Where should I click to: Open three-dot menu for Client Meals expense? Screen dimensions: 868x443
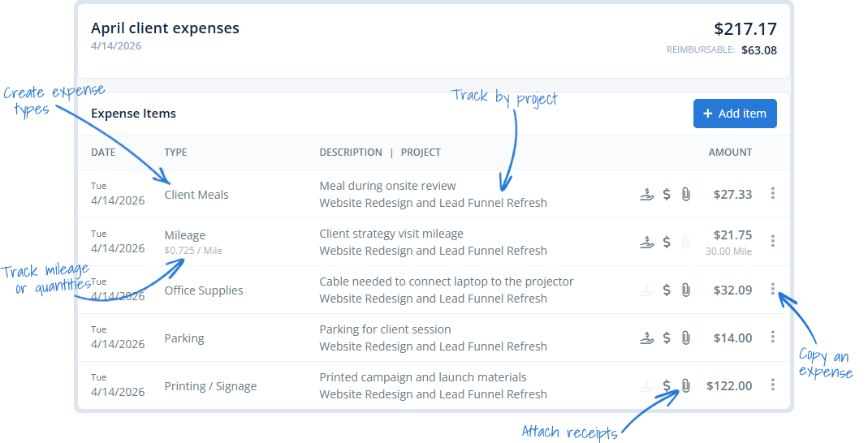[x=772, y=193]
